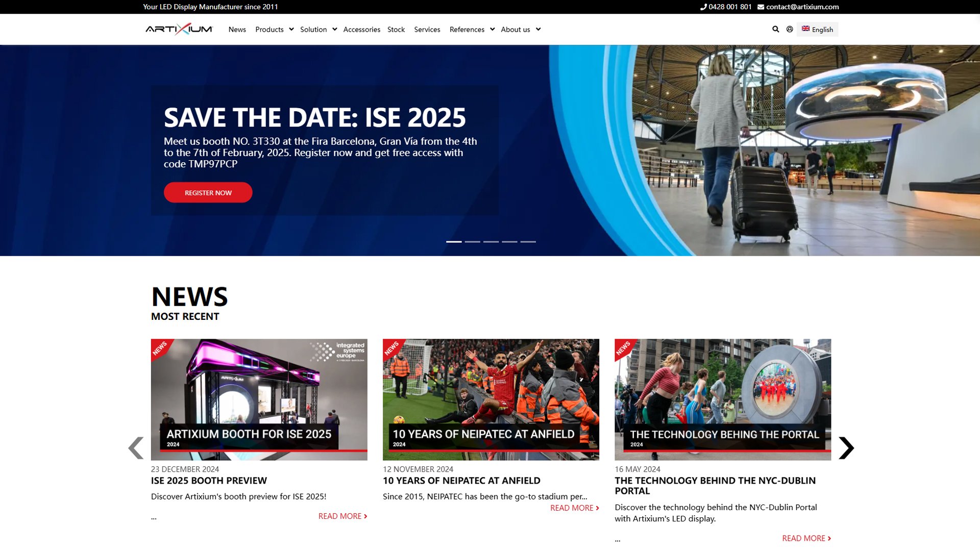
Task: Read more about 10 Years of Neipatec
Action: (x=574, y=508)
